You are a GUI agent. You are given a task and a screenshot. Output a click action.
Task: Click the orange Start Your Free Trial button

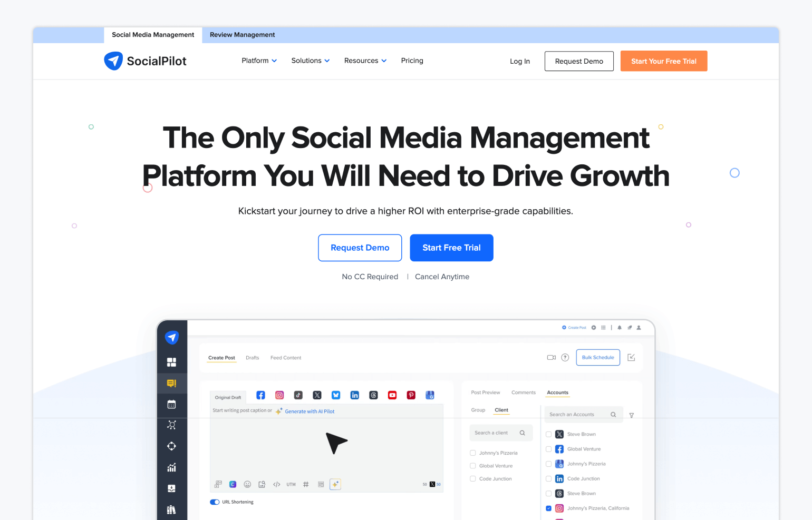click(x=664, y=61)
